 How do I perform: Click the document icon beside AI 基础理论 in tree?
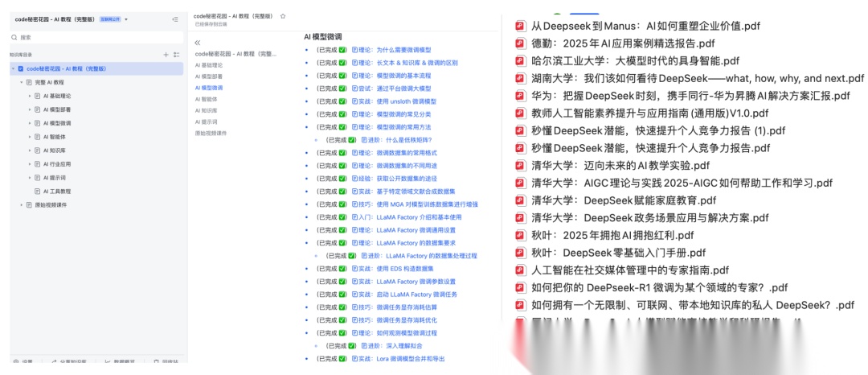point(38,96)
